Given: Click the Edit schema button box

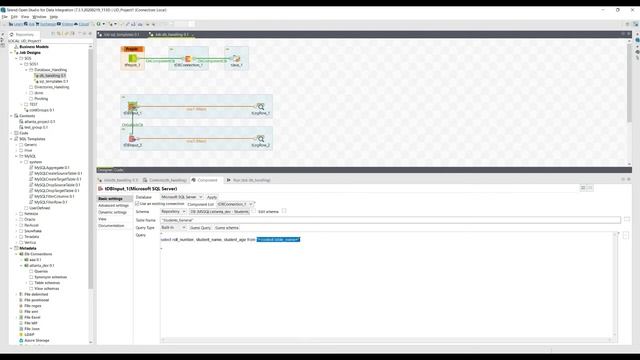Looking at the screenshot, I should pos(284,211).
